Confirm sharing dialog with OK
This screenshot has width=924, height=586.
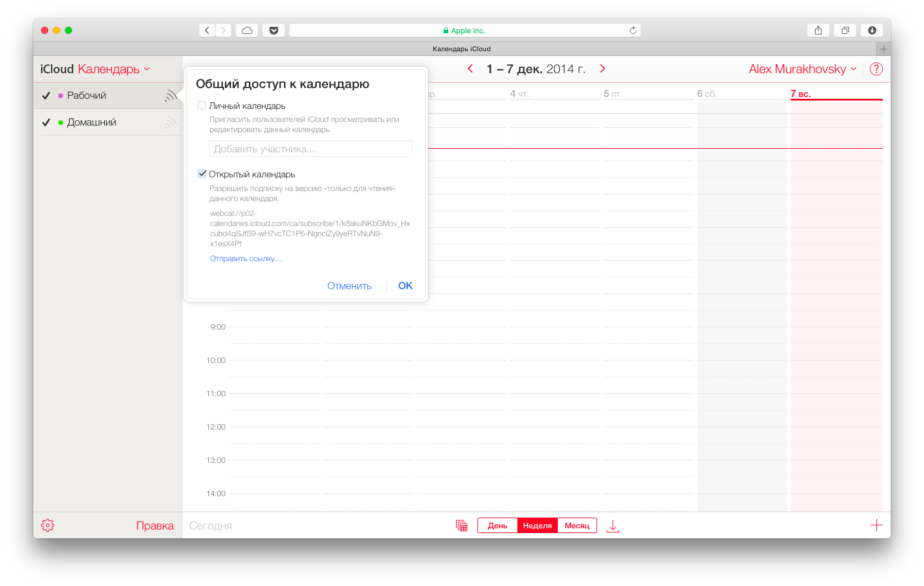tap(405, 286)
